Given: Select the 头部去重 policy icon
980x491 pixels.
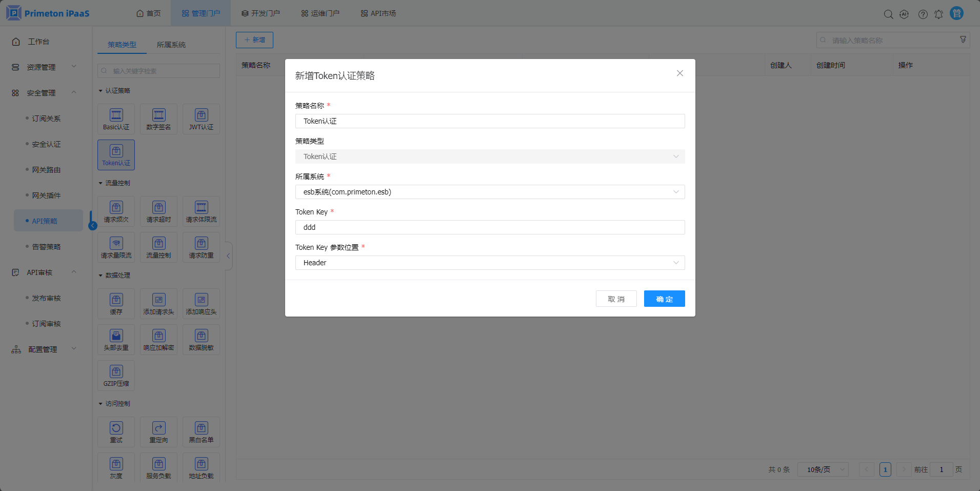Looking at the screenshot, I should 116,340.
